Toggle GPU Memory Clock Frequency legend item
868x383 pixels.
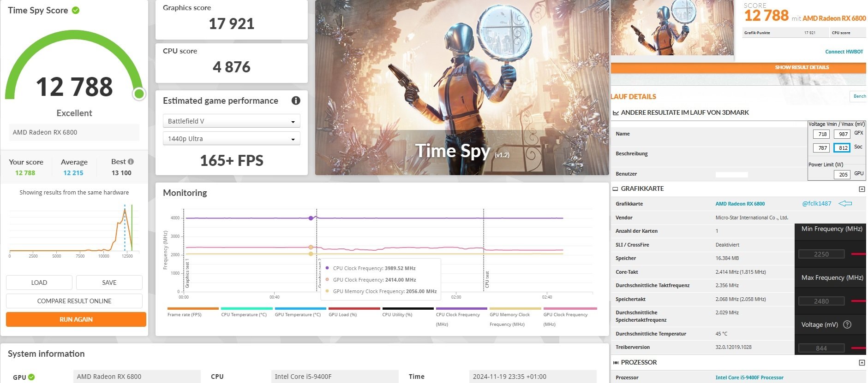click(515, 317)
